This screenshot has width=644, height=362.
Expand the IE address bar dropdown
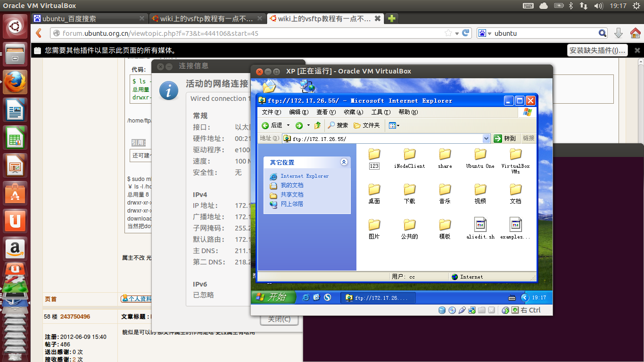[487, 139]
